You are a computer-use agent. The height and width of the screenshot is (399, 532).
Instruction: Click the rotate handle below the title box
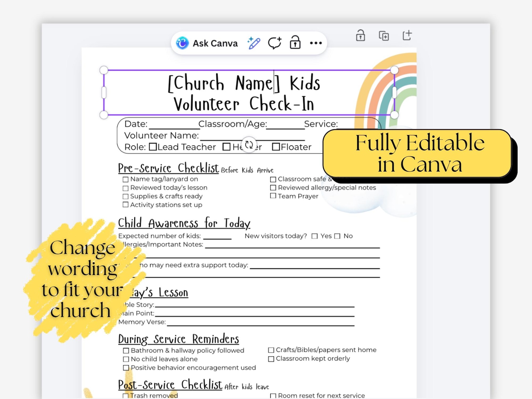click(249, 145)
